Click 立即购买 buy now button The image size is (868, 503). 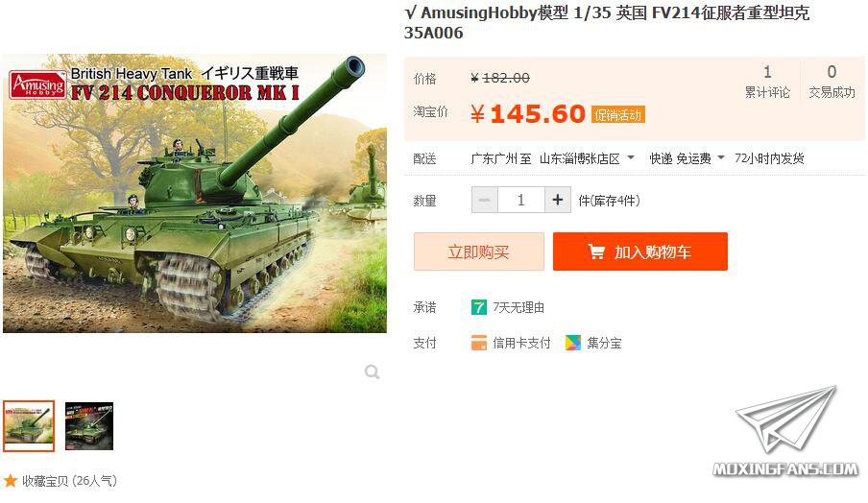coord(479,251)
